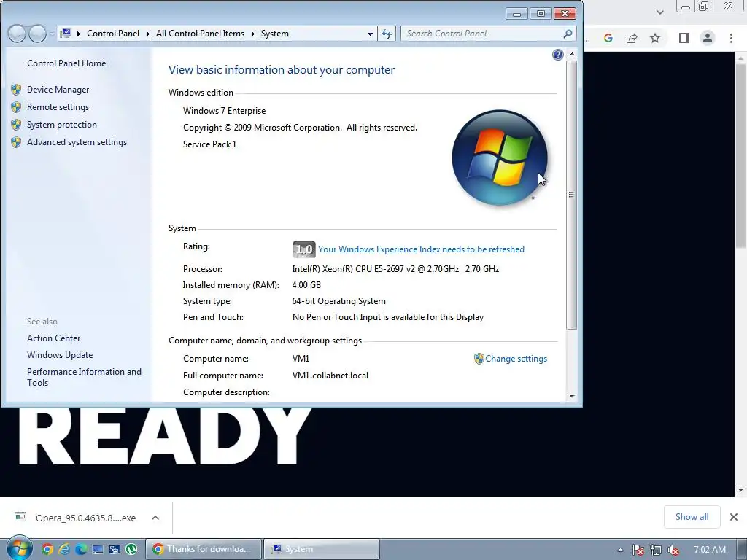Open the Windows Start button
The height and width of the screenshot is (560, 747).
[20, 548]
